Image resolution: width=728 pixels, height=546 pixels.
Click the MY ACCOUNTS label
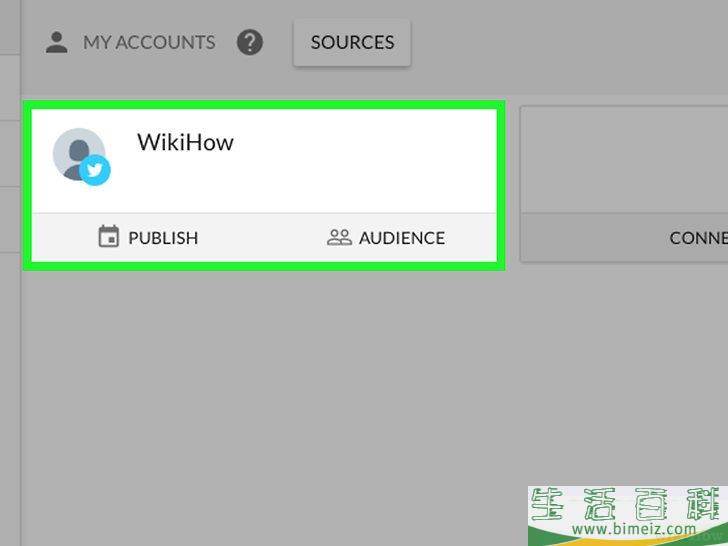click(x=149, y=43)
